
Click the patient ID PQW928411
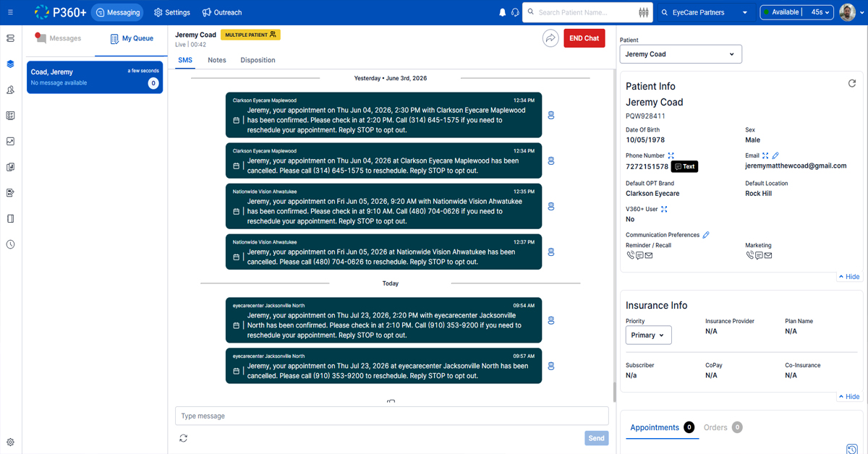pos(645,116)
